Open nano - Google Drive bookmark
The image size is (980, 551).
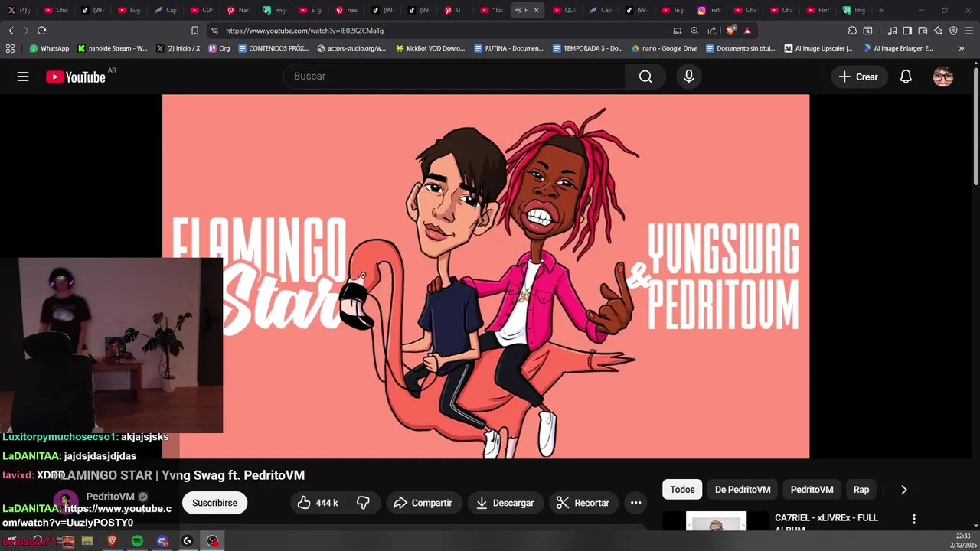click(x=665, y=48)
